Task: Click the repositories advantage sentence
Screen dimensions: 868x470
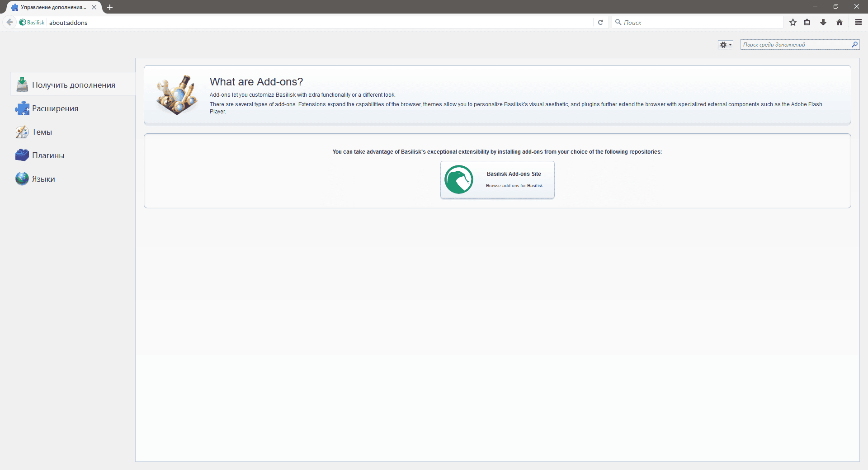Action: (497, 152)
